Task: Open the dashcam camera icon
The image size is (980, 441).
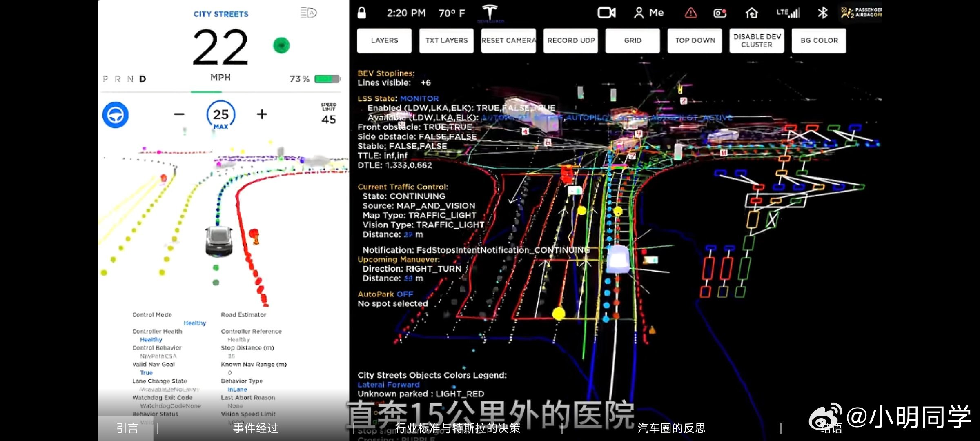Action: click(x=606, y=13)
